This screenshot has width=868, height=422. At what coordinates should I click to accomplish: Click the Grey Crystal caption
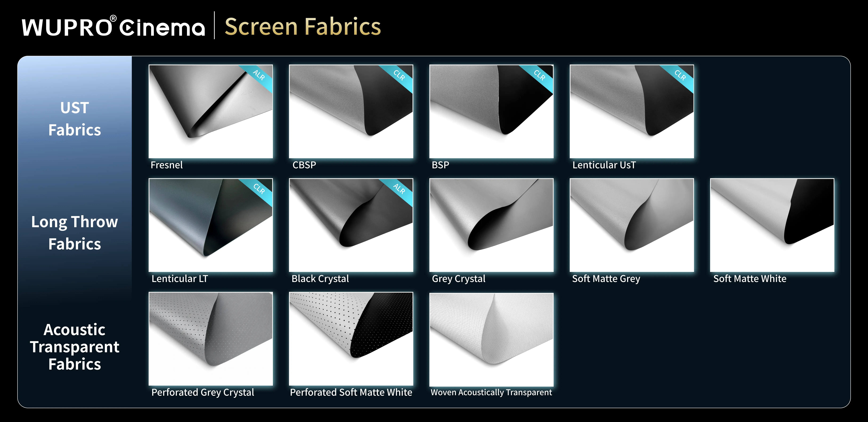pos(459,279)
